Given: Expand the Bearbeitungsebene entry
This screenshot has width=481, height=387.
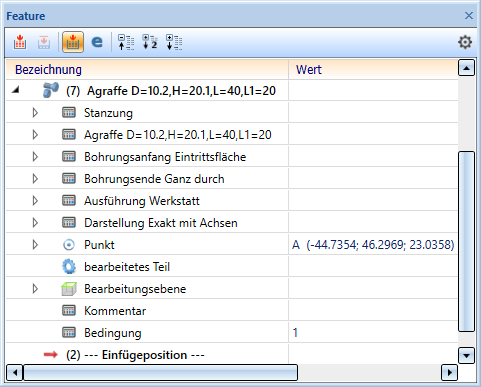Looking at the screenshot, I should [35, 289].
